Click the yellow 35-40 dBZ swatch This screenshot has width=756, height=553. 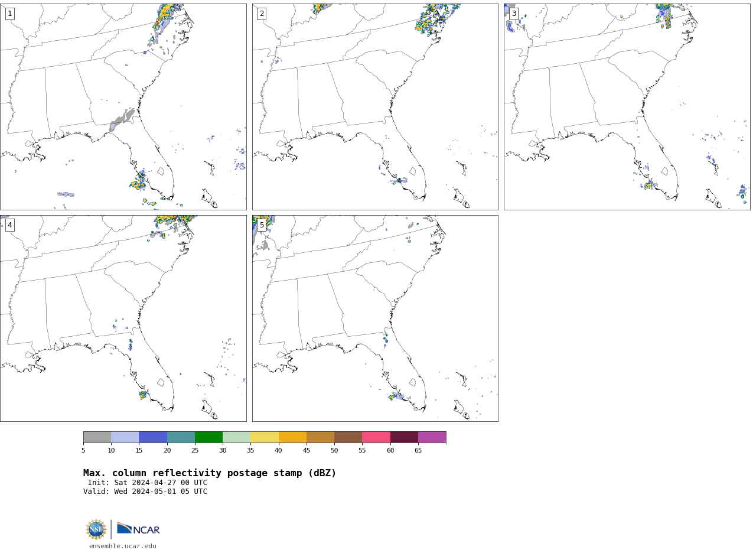(x=265, y=437)
